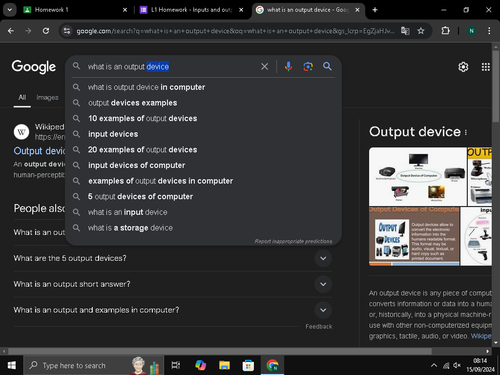Select suggestion what is a storage device
This screenshot has width=500, height=375.
coord(203,228)
